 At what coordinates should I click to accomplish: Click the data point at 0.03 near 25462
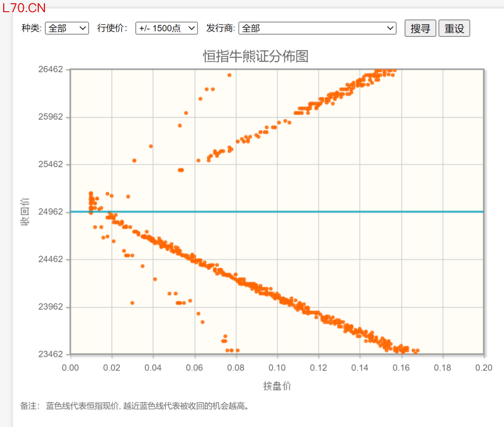click(134, 161)
